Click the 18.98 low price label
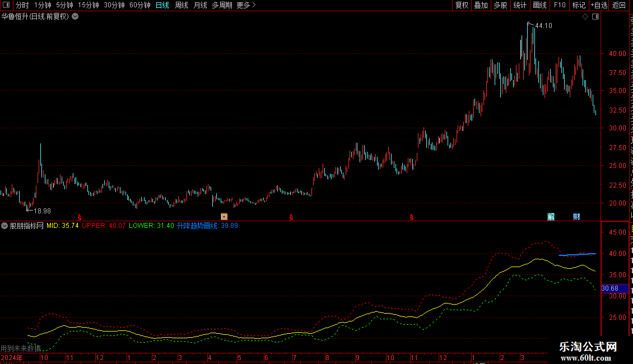 [42, 211]
